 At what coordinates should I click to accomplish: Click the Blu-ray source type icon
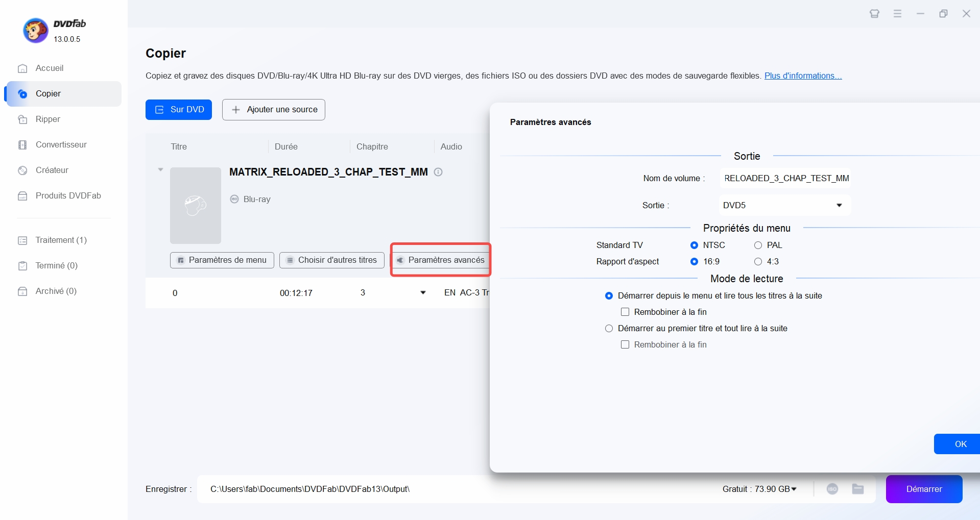coord(234,199)
